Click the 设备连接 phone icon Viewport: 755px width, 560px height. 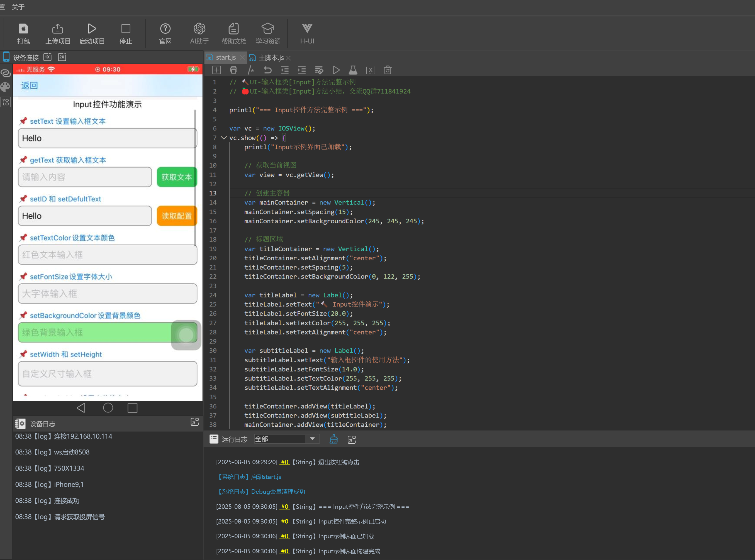(x=6, y=57)
